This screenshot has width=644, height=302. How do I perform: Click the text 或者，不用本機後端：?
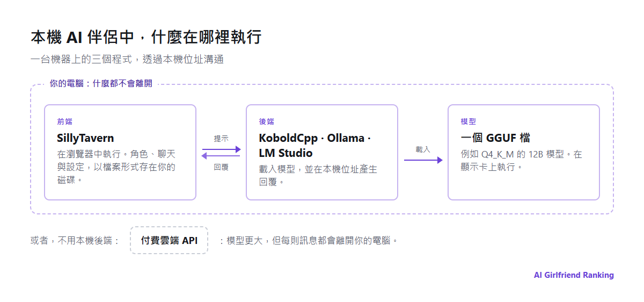(76, 241)
